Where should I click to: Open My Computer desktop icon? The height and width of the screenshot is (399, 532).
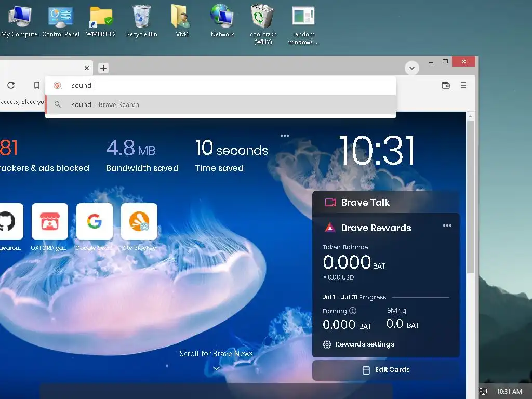[20, 21]
